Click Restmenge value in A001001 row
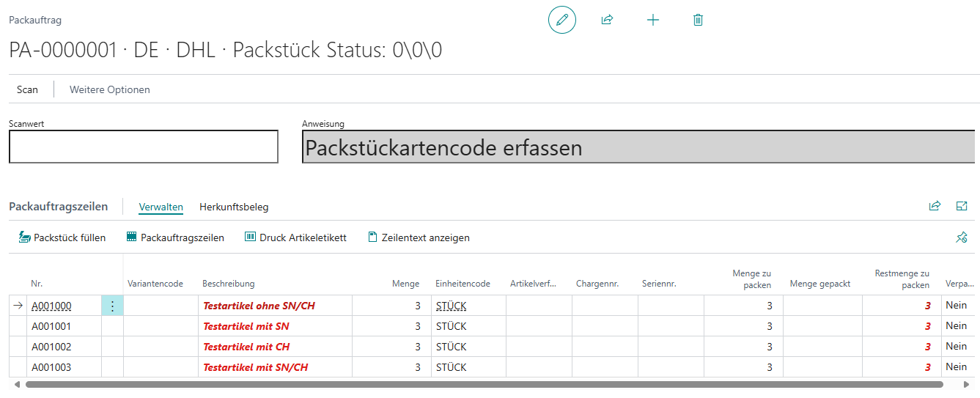Image resolution: width=980 pixels, height=398 pixels. (927, 326)
